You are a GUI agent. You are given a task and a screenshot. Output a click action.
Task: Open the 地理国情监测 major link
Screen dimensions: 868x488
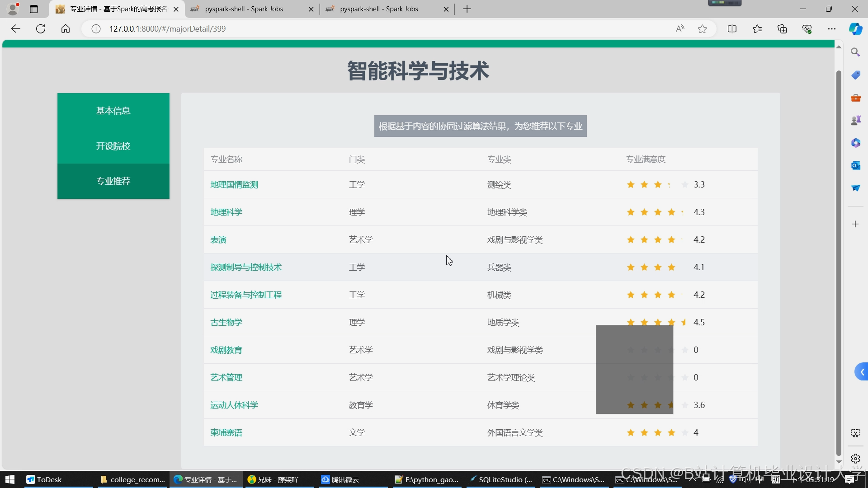coord(234,185)
